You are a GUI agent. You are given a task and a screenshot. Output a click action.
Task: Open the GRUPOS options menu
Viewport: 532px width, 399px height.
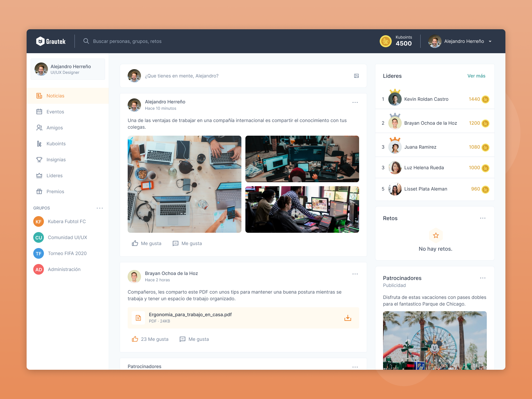click(x=100, y=208)
